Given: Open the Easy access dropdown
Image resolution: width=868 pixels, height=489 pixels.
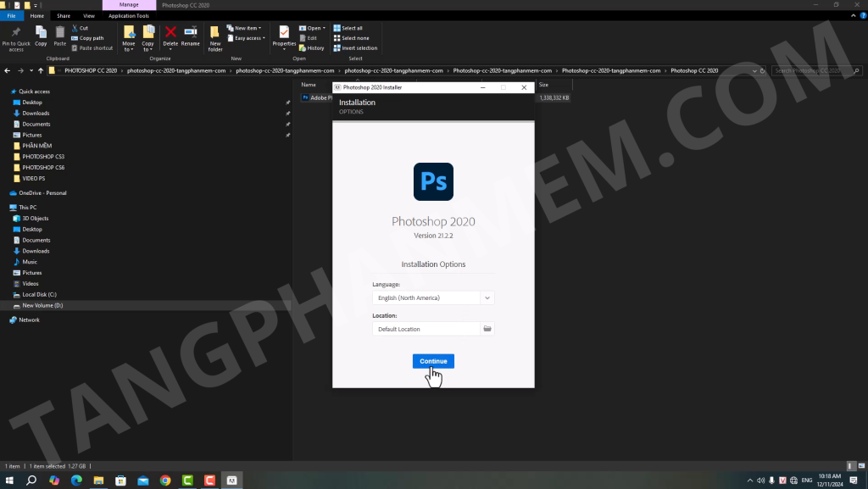Looking at the screenshot, I should pyautogui.click(x=249, y=38).
